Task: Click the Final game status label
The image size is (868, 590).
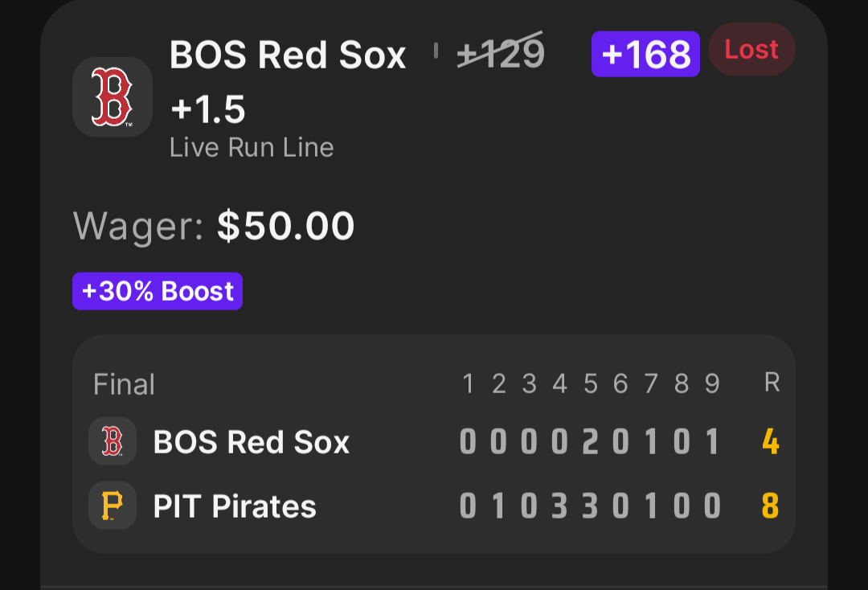Action: [124, 384]
